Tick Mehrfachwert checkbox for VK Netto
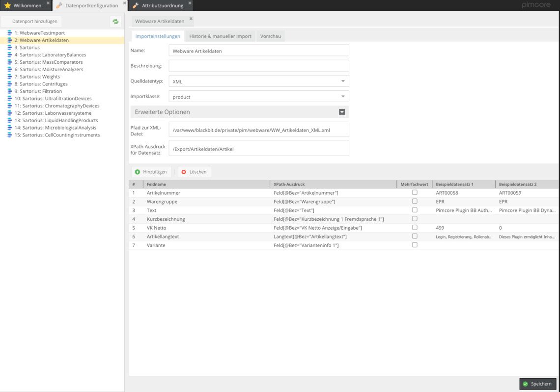Screen dimensions: 560x392 point(415,227)
